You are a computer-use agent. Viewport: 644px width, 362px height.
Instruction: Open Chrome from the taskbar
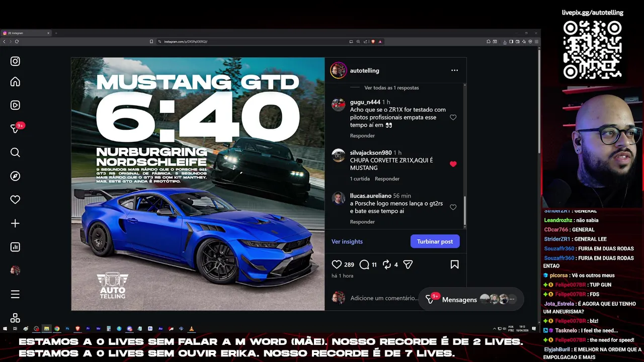tap(57, 328)
